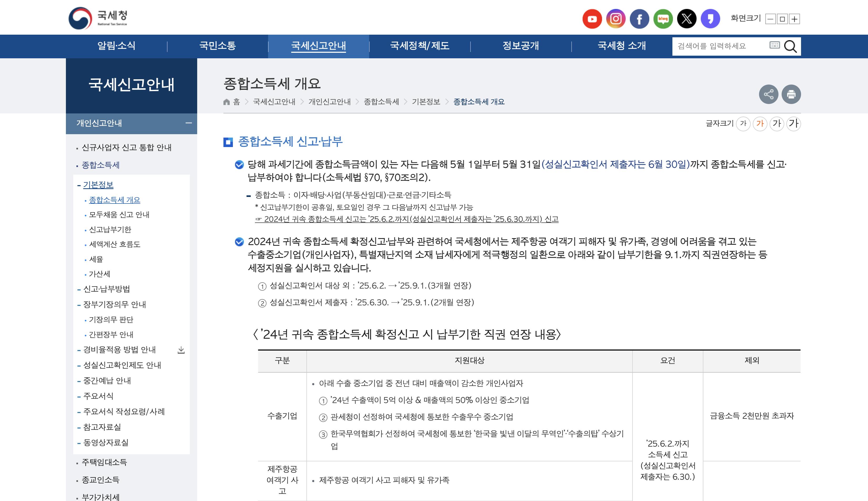The width and height of the screenshot is (868, 501).
Task: Open 동영상자료실 sidebar item
Action: (106, 442)
